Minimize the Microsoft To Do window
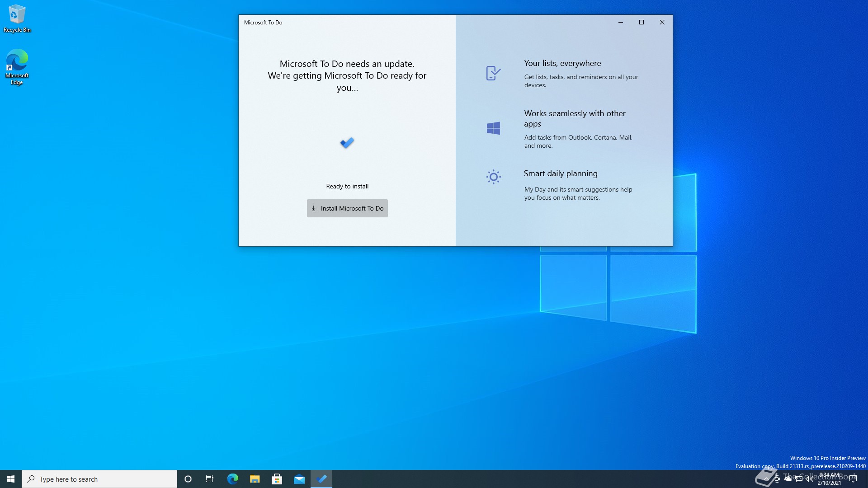Viewport: 868px width, 488px height. point(621,22)
